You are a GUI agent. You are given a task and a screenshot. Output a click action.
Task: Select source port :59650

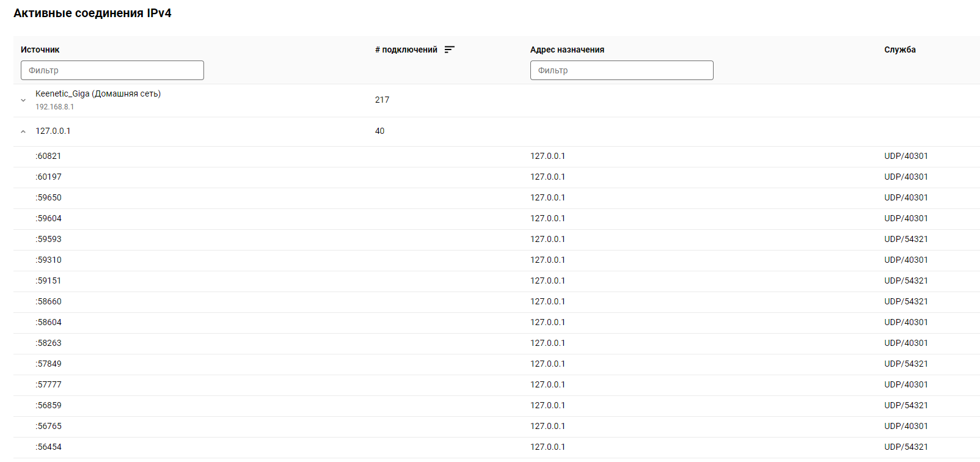[x=48, y=197]
